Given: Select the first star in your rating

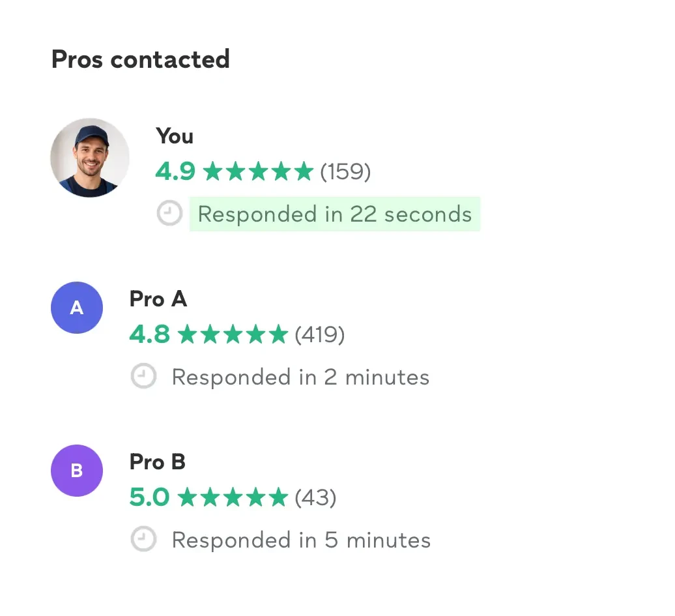Looking at the screenshot, I should [212, 171].
